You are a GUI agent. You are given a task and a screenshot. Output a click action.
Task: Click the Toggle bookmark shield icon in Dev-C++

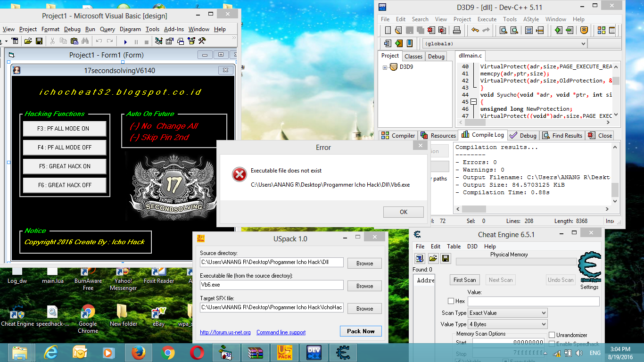[x=584, y=30]
